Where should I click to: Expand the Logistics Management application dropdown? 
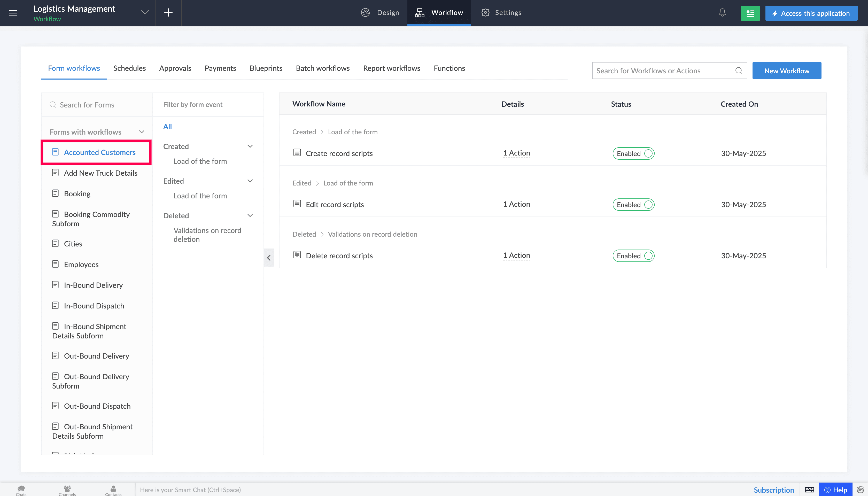(x=145, y=13)
